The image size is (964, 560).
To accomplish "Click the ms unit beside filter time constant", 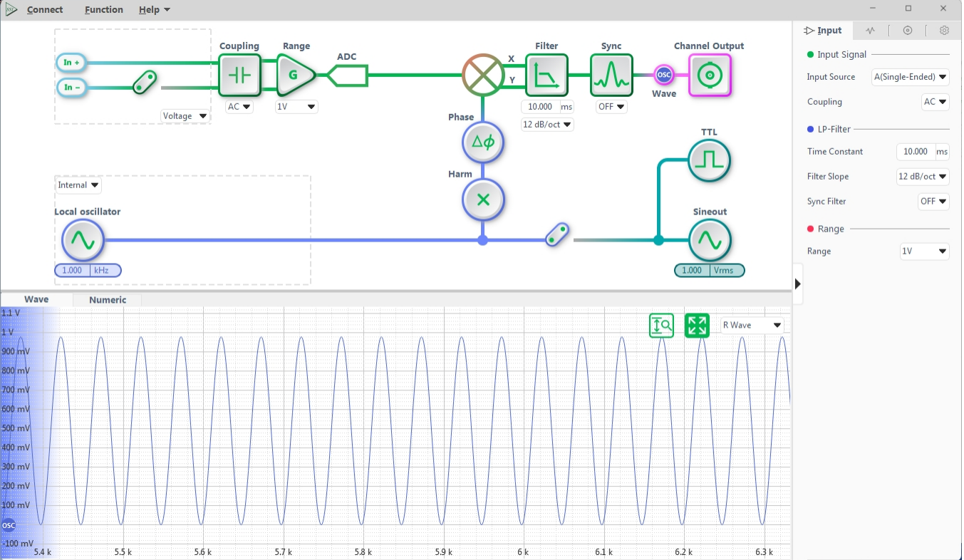I will (x=567, y=107).
